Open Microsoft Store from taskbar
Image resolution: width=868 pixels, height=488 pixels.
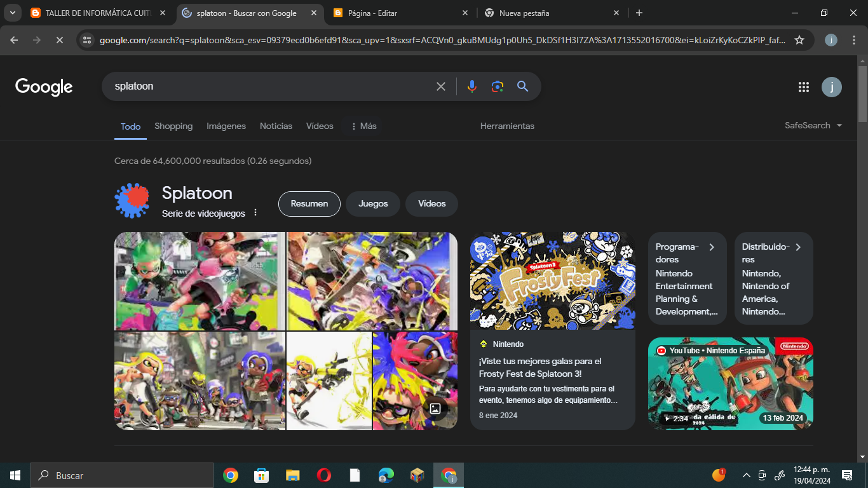(x=261, y=475)
